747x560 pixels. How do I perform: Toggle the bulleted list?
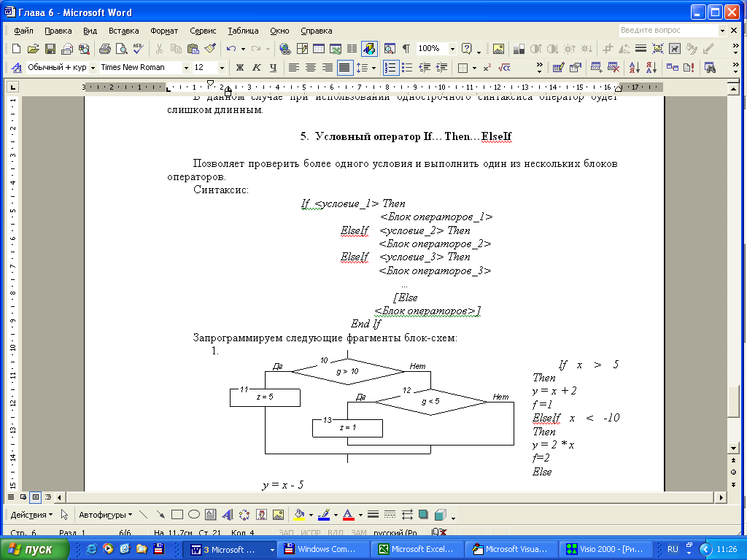pyautogui.click(x=407, y=68)
